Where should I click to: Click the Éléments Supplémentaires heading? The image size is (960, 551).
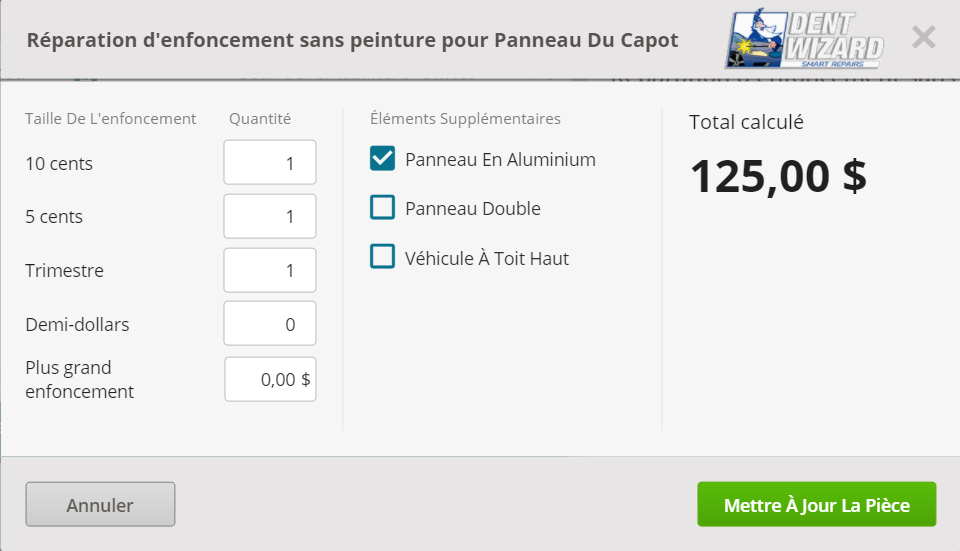(465, 118)
